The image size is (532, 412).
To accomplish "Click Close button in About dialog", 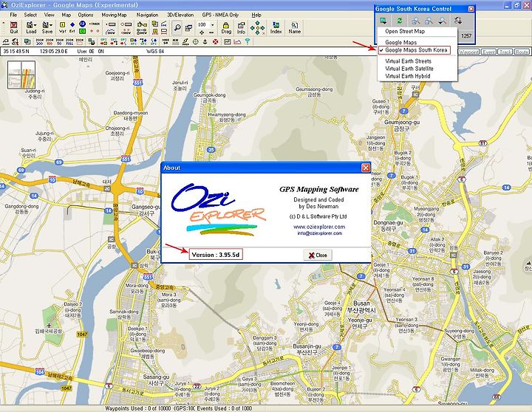I will [x=318, y=255].
